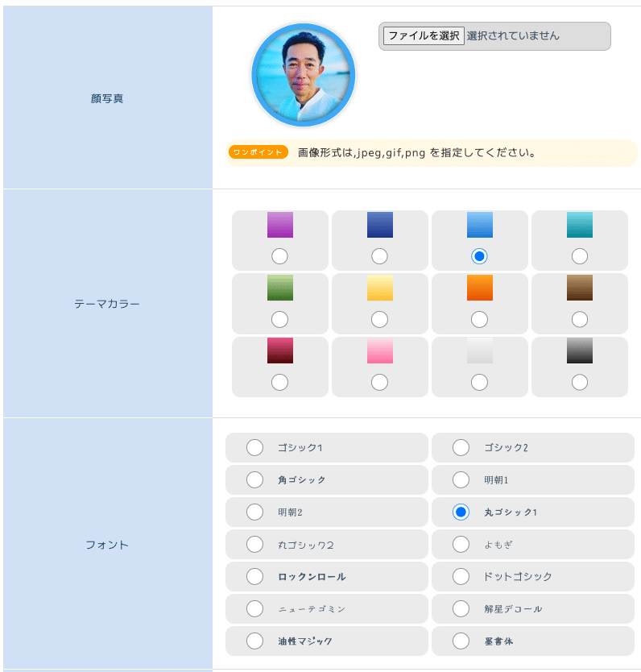Click the dark red color swatch

click(x=280, y=351)
